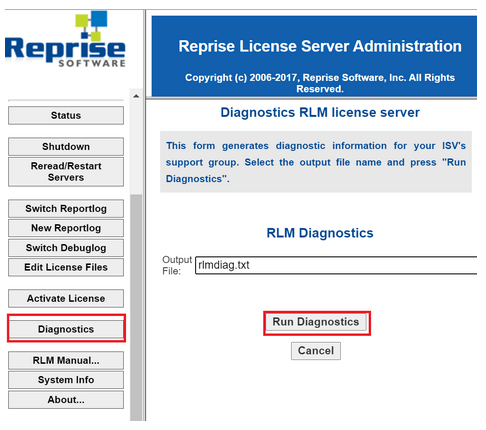View System Info
Screen dimensions: 486x430
pyautogui.click(x=66, y=380)
